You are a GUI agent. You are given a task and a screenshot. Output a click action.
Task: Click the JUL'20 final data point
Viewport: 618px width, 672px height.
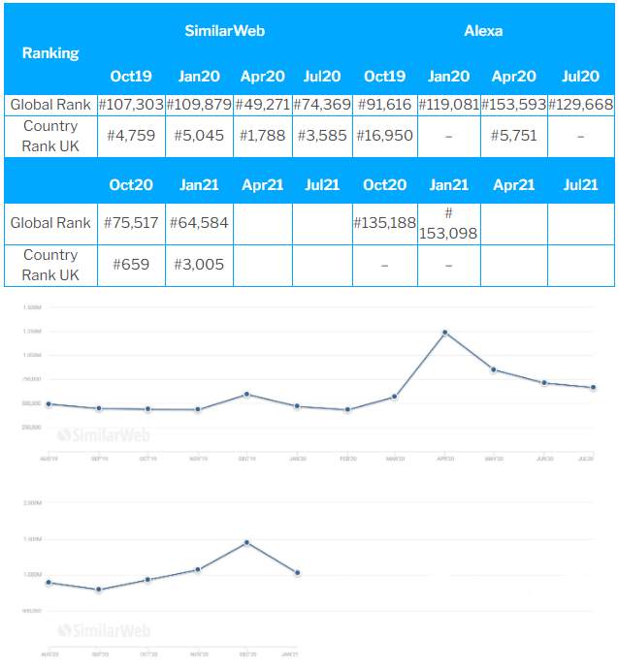592,388
